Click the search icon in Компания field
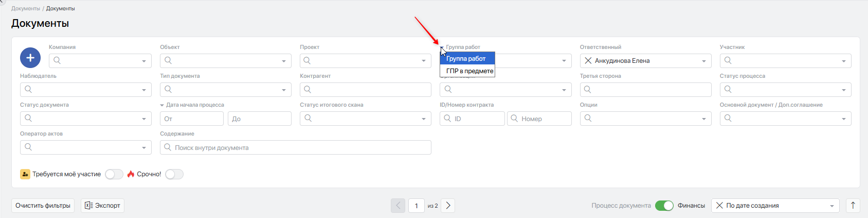Viewport: 868px width, 218px height. (57, 61)
